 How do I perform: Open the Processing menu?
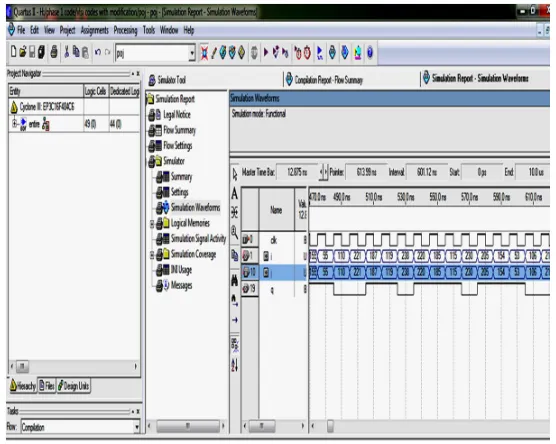[126, 30]
